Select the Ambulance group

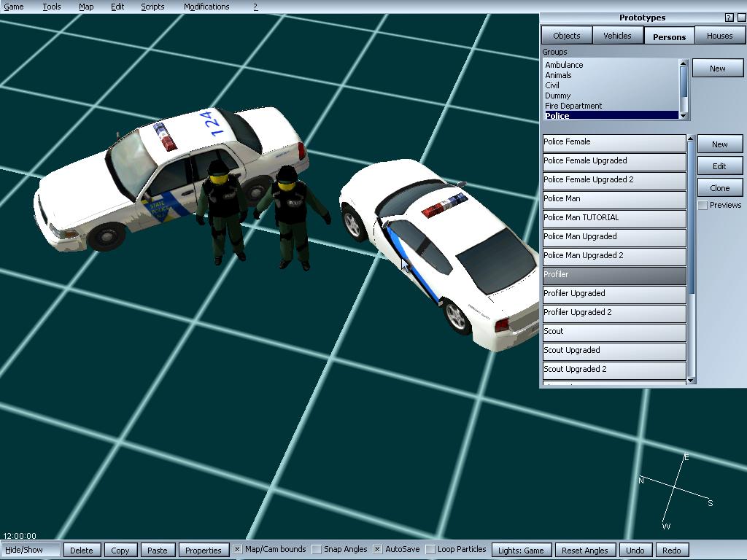pyautogui.click(x=611, y=65)
